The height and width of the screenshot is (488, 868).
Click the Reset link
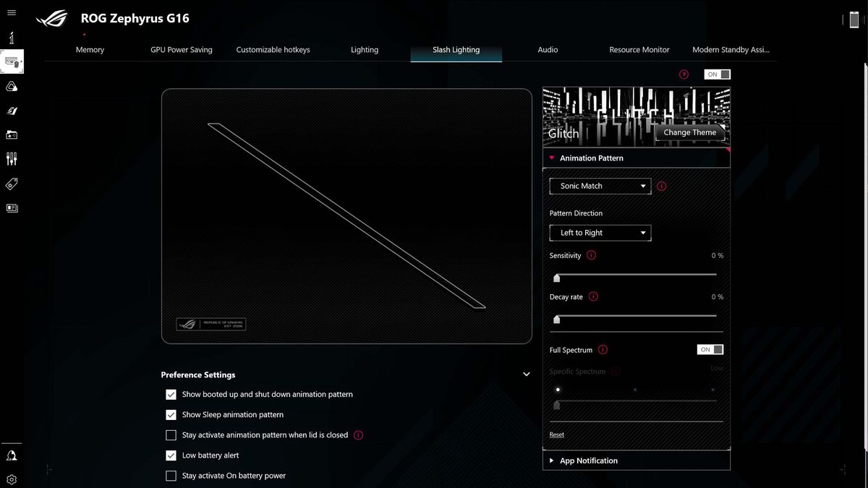[x=556, y=435]
